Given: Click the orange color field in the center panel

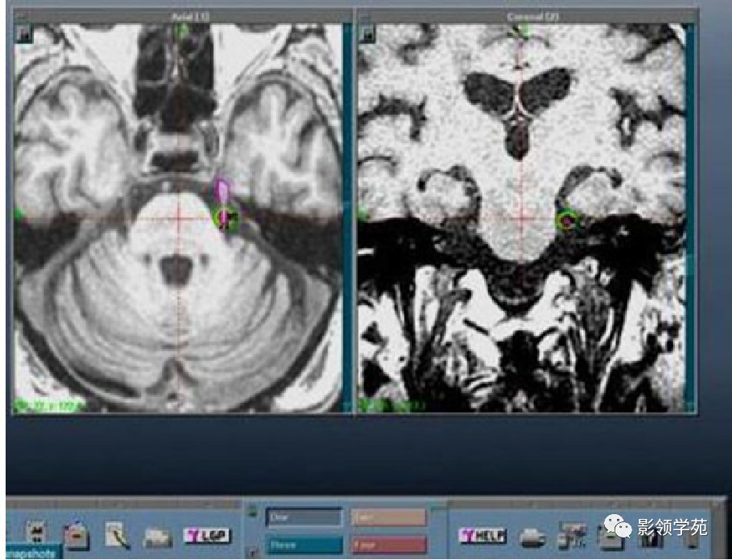Looking at the screenshot, I should point(389,517).
